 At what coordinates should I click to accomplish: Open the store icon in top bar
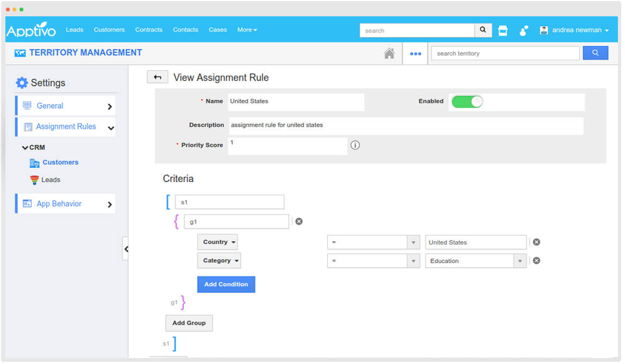503,30
